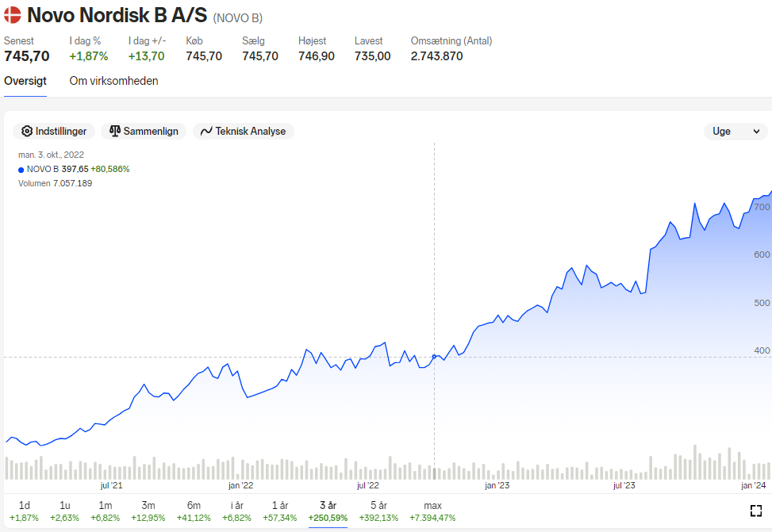
Task: Click the 600 price axis label
Action: click(x=762, y=255)
